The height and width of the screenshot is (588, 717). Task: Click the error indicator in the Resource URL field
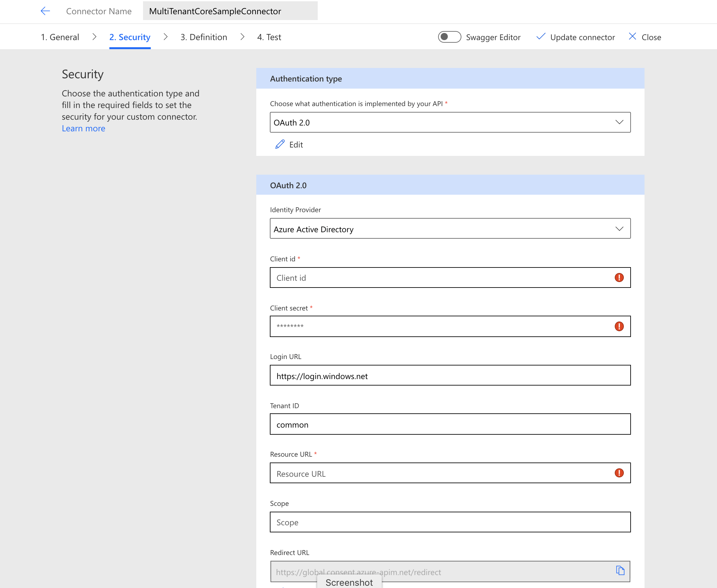coord(619,473)
